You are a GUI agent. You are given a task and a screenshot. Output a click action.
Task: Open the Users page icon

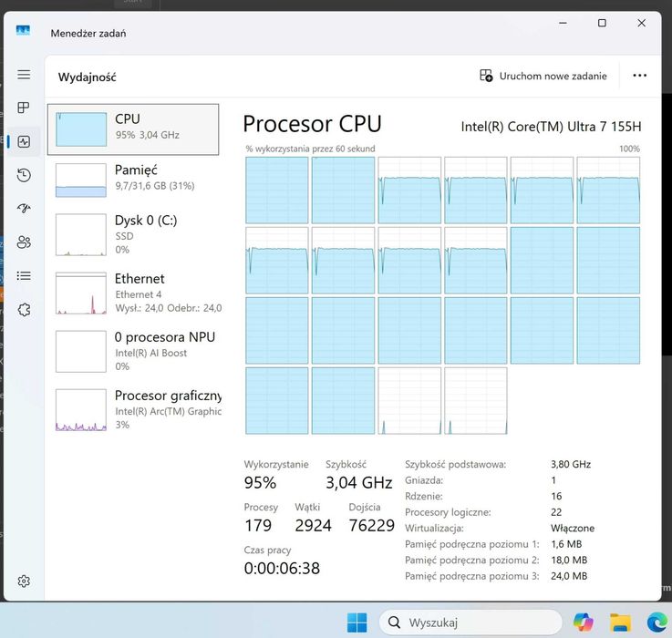(x=24, y=242)
